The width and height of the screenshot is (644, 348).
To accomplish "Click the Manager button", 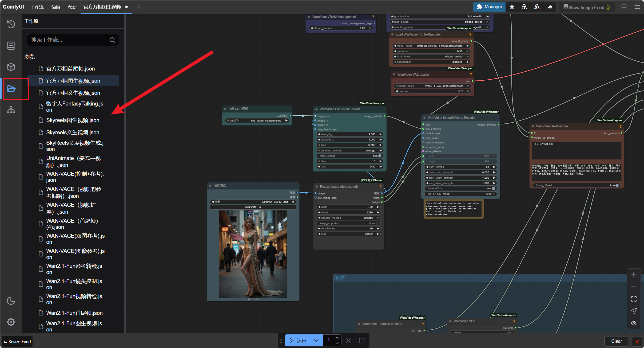I will (489, 7).
